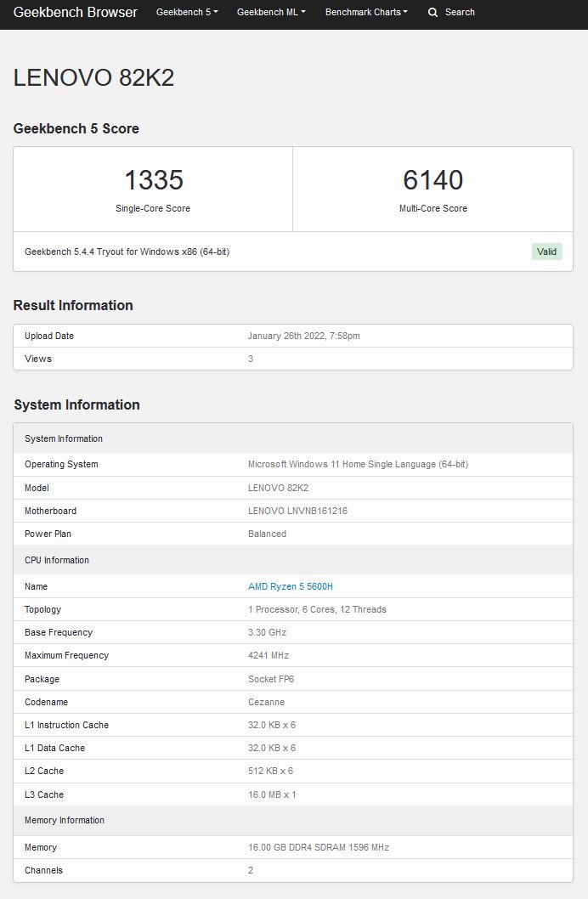This screenshot has width=588, height=899.
Task: Click the Geekbench 5 Score heading
Action: tap(76, 128)
